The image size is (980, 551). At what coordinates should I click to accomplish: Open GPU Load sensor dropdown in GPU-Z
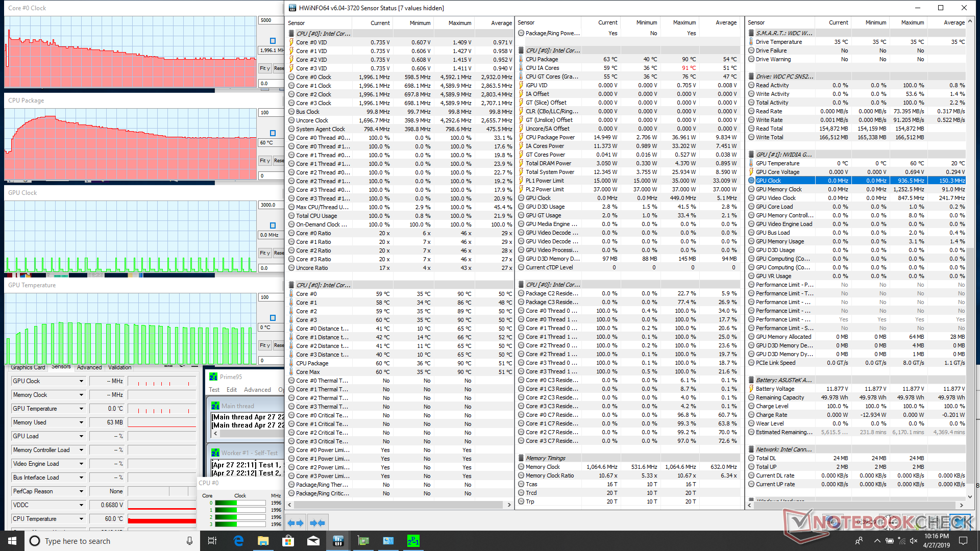(81, 436)
